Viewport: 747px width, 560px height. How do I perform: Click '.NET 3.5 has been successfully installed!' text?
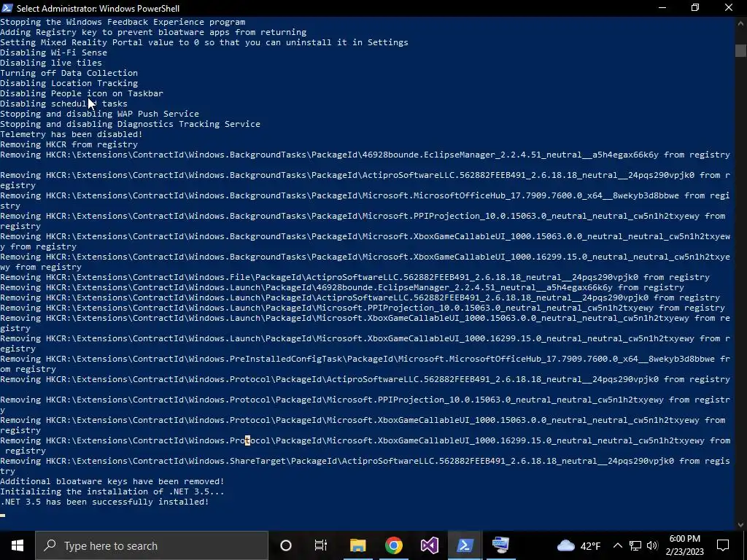104,502
